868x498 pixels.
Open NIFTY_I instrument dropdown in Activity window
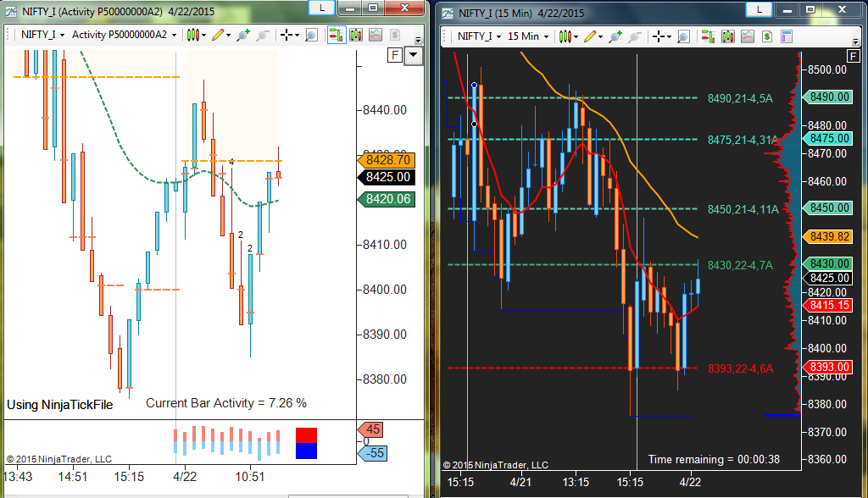(x=42, y=35)
